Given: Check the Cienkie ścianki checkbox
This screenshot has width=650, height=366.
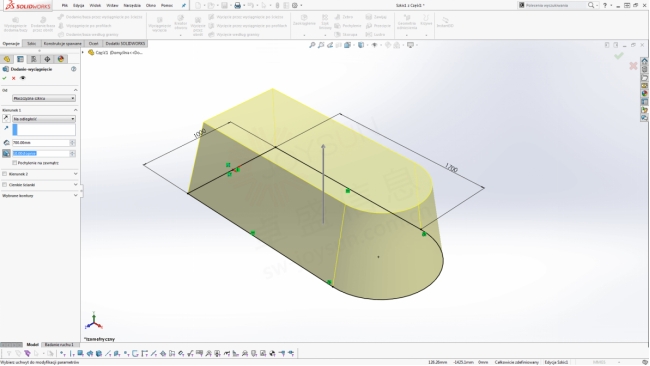Looking at the screenshot, I should pyautogui.click(x=5, y=184).
